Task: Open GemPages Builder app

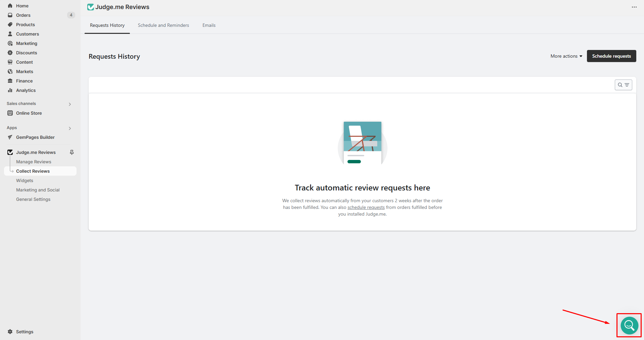Action: (x=35, y=137)
